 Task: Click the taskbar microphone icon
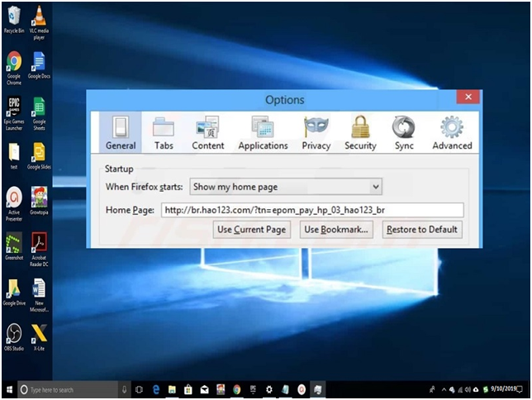(124, 389)
